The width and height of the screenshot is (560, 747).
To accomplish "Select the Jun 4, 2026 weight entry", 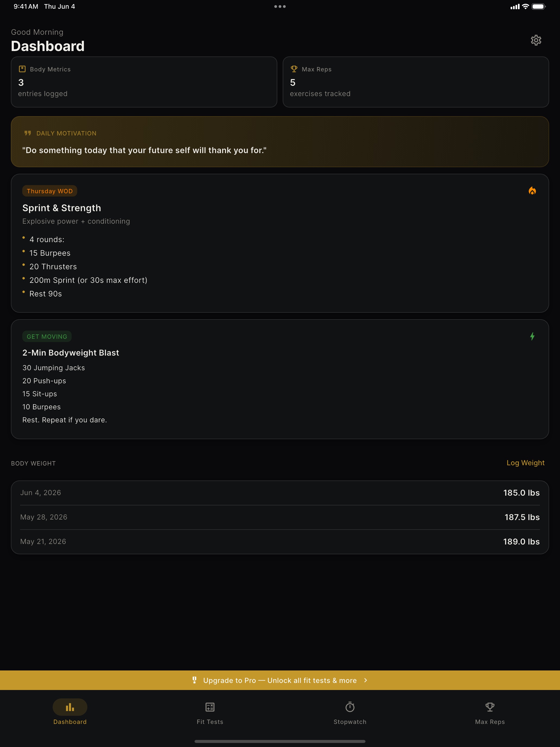I will coord(280,493).
